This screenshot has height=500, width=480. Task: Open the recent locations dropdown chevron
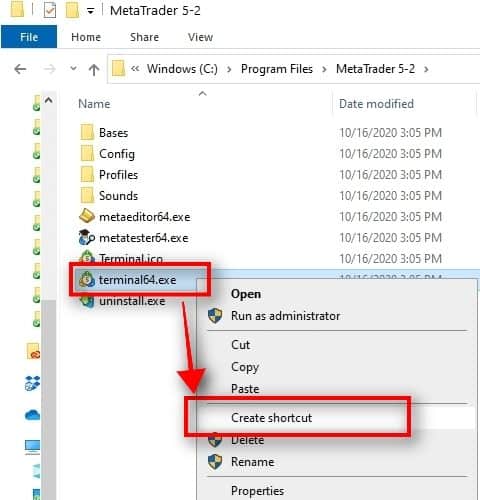(73, 69)
